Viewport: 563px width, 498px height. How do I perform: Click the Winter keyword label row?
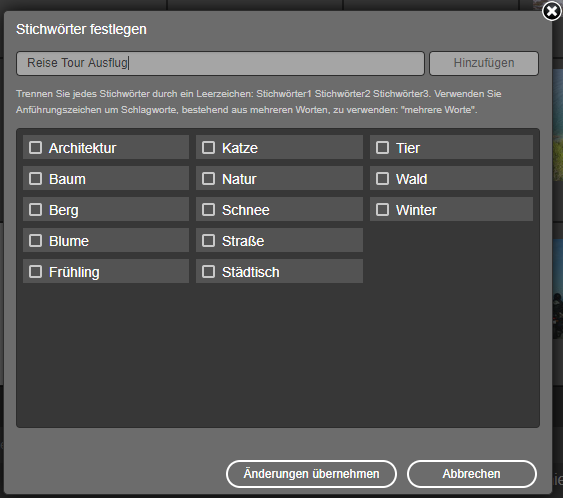[451, 209]
